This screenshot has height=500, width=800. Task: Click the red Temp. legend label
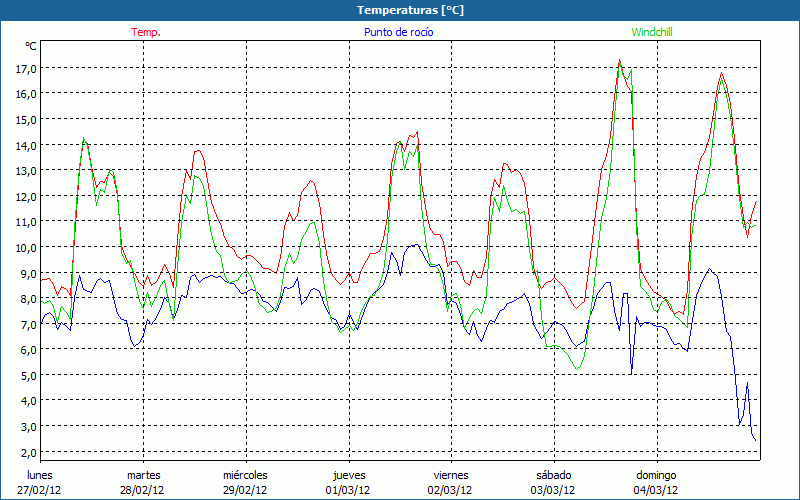click(x=146, y=32)
